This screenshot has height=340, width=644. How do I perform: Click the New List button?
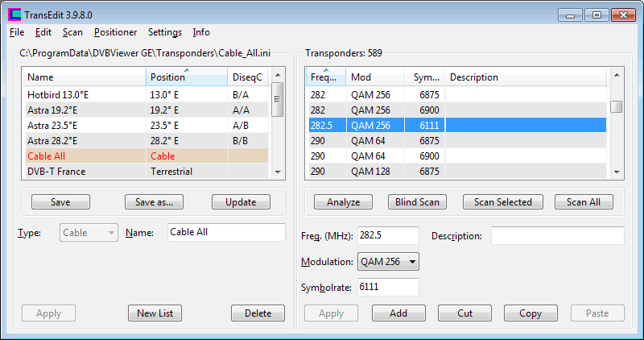155,313
